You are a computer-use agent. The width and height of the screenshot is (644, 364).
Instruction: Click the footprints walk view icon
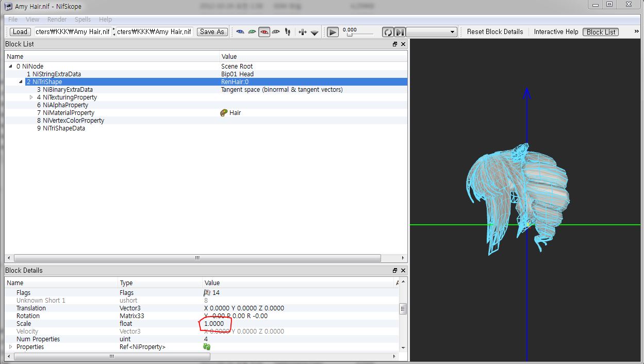[x=288, y=32]
